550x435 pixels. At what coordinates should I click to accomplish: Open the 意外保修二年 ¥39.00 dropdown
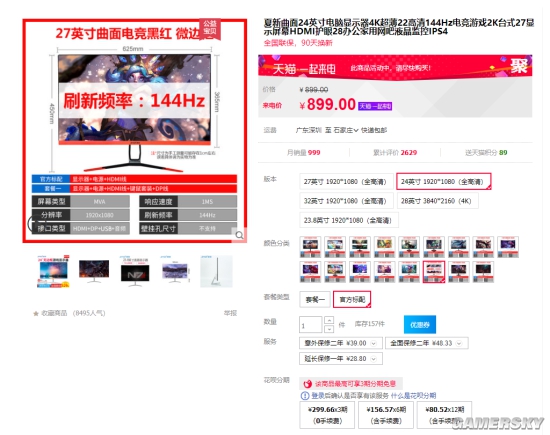[340, 343]
